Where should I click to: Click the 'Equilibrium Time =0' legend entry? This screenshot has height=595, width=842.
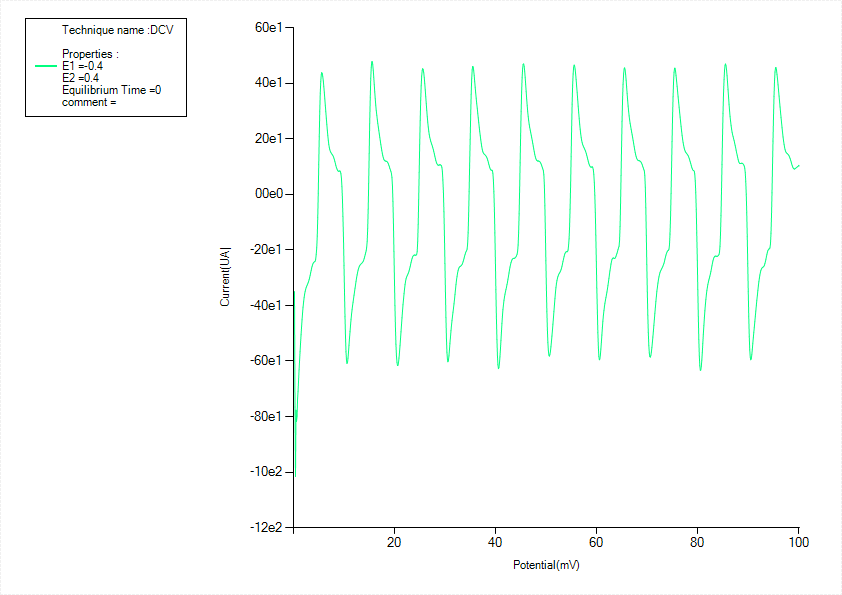click(111, 90)
